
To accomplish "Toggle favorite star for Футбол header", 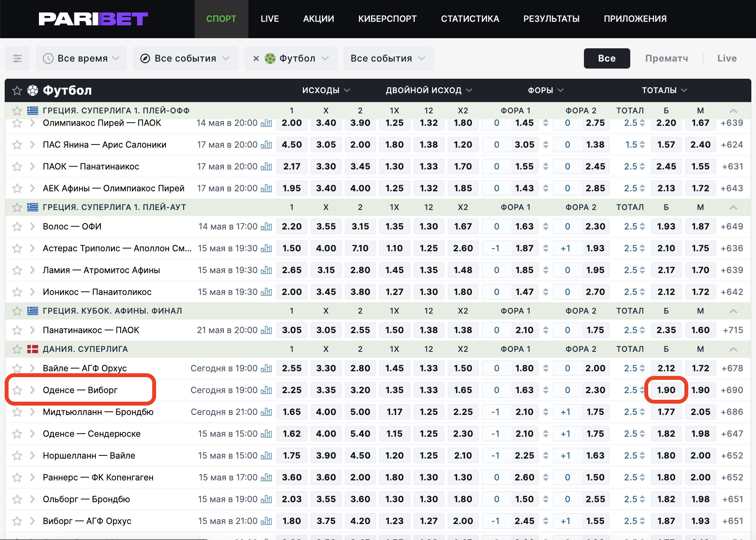I will click(x=17, y=90).
